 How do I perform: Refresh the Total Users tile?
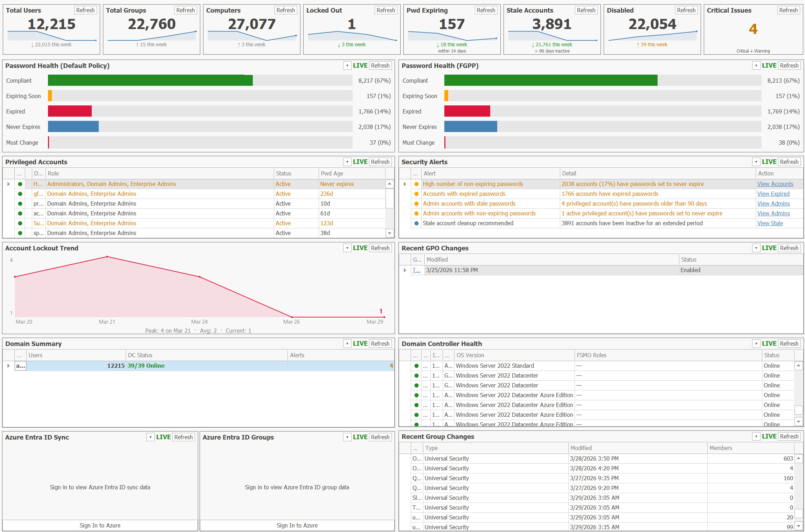coord(85,10)
